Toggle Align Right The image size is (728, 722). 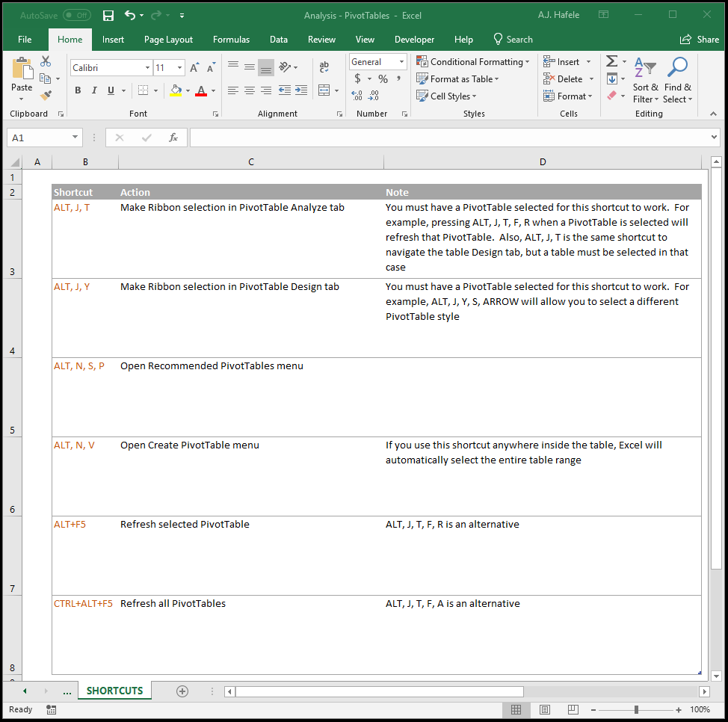click(266, 90)
